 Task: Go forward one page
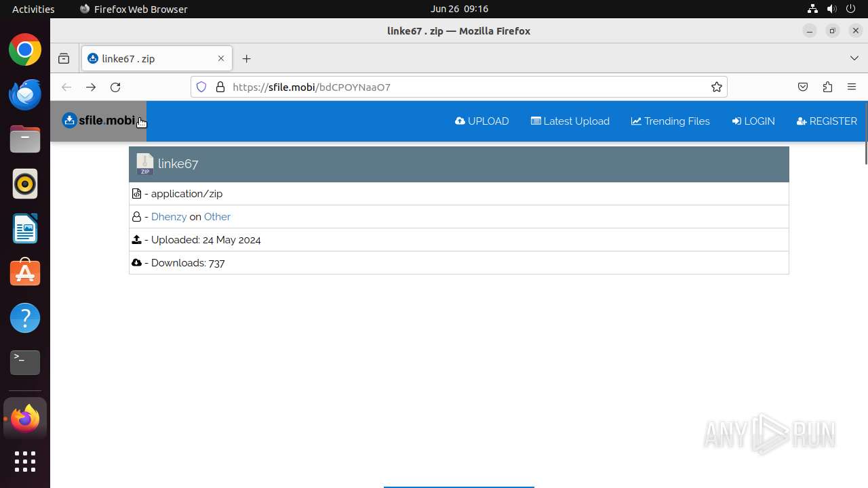[x=91, y=87]
